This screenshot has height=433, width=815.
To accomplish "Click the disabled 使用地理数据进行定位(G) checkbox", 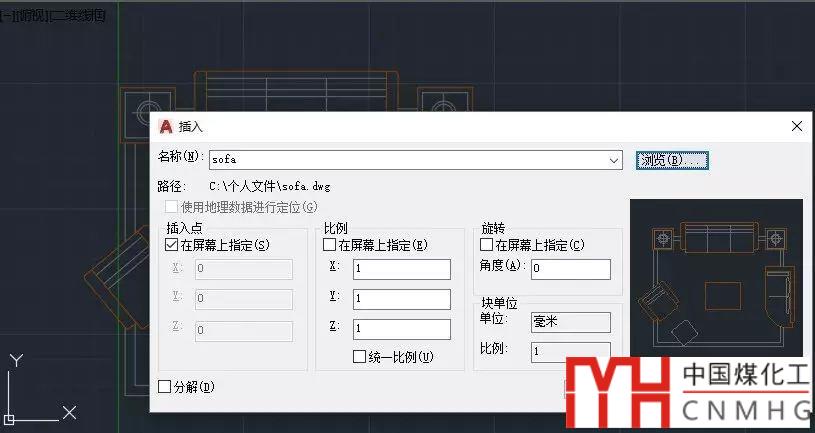I will pos(172,207).
